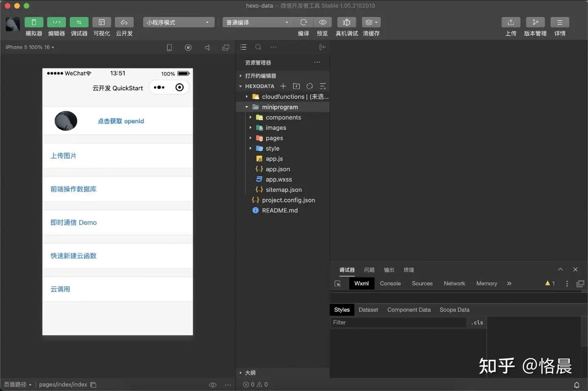Toggle the 编辑器 editor panel button
Image resolution: width=588 pixels, height=391 pixels.
pyautogui.click(x=56, y=22)
